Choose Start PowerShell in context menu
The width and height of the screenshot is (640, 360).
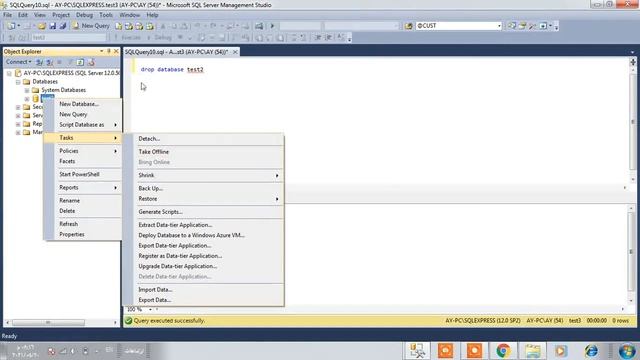point(83,174)
